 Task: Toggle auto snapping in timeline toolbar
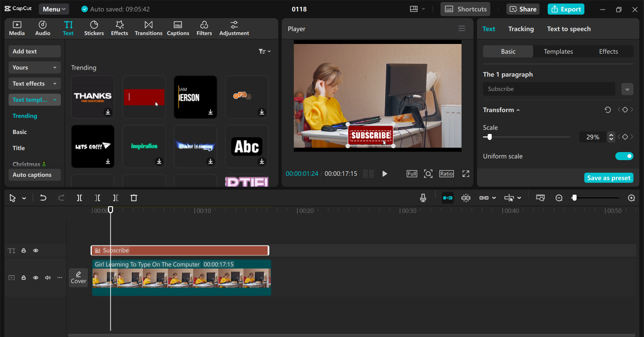pyautogui.click(x=466, y=198)
